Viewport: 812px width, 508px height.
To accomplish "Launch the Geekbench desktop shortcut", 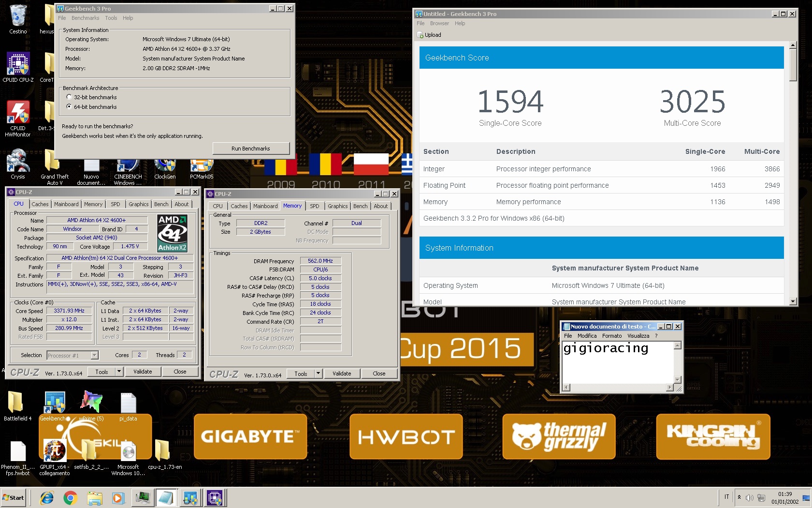I will (x=55, y=405).
